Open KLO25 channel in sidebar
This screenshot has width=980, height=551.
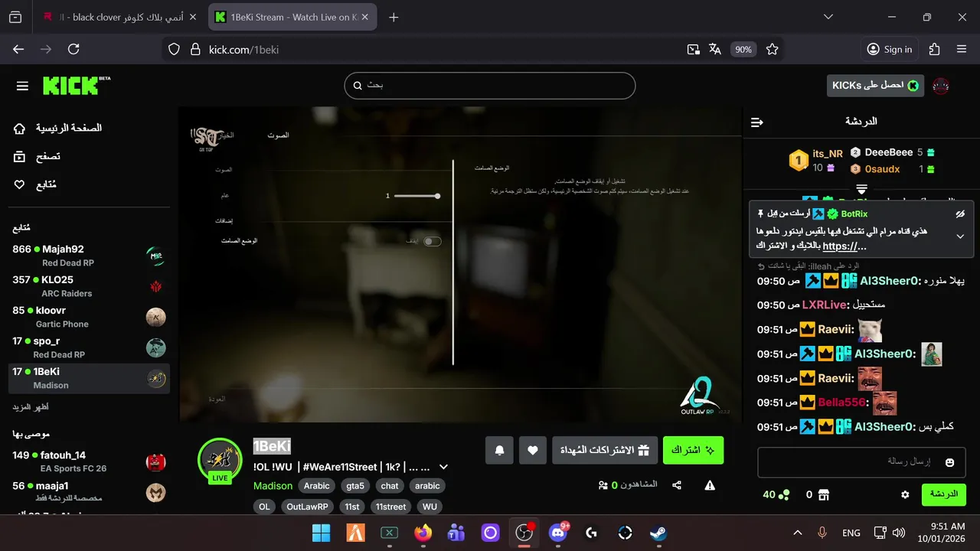pyautogui.click(x=89, y=286)
